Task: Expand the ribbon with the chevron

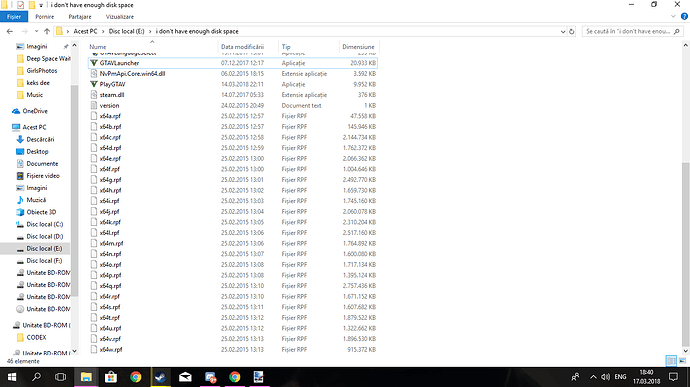Action: tap(673, 16)
